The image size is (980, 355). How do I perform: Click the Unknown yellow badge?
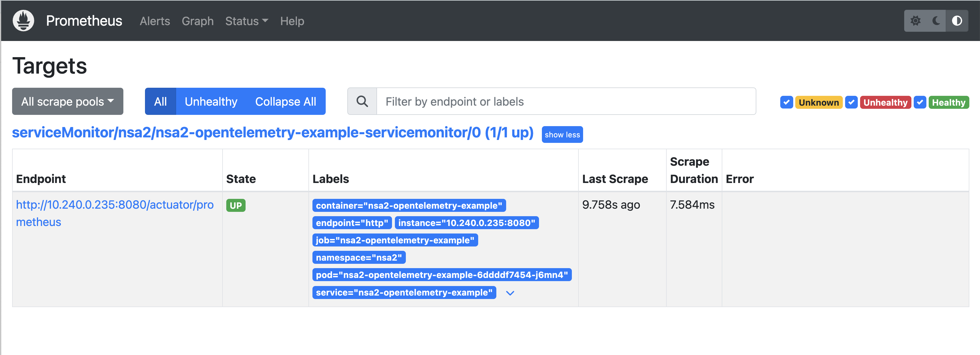click(819, 102)
